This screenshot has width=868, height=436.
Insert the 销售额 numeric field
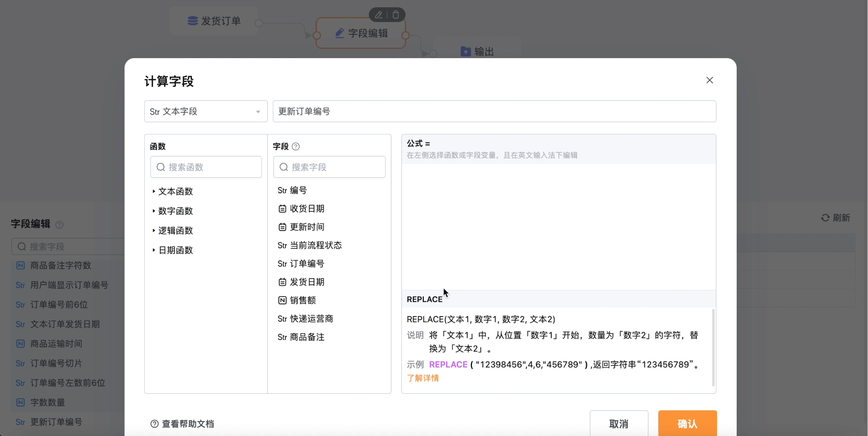(297, 300)
